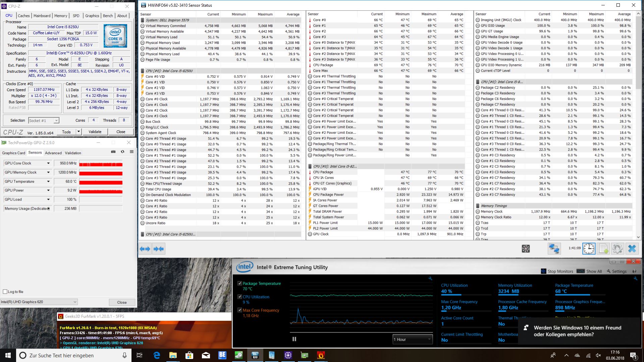
Task: Switch to FurMark taskbar icon
Action: tap(321, 355)
